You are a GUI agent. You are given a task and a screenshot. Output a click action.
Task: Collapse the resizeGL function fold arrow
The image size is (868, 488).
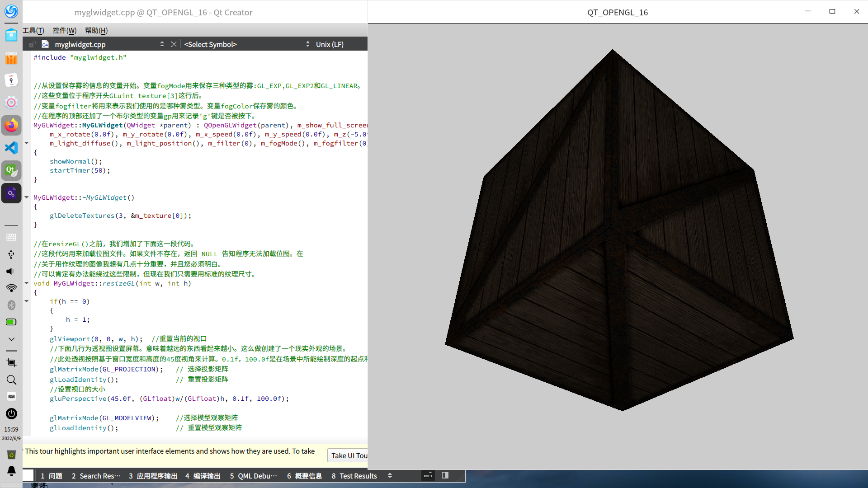27,283
